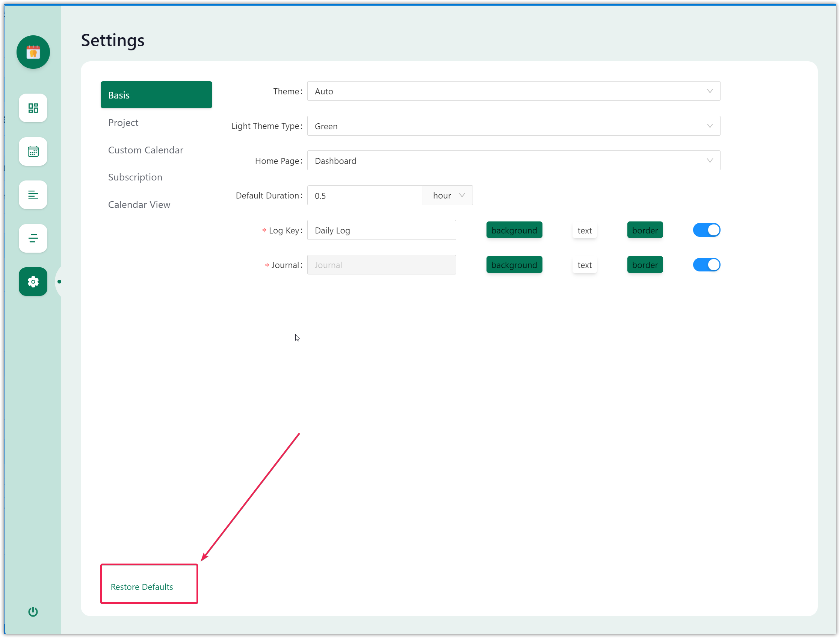The width and height of the screenshot is (840, 638).
Task: Pick Journal border color swatch
Action: (645, 265)
